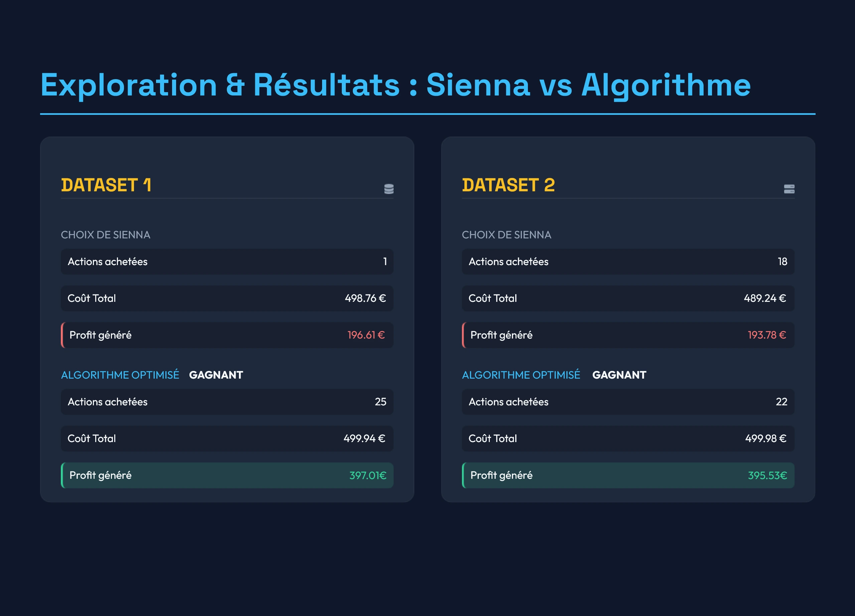The image size is (855, 616).
Task: Click the slide title about Sienna vs Algorithme
Action: 396,85
